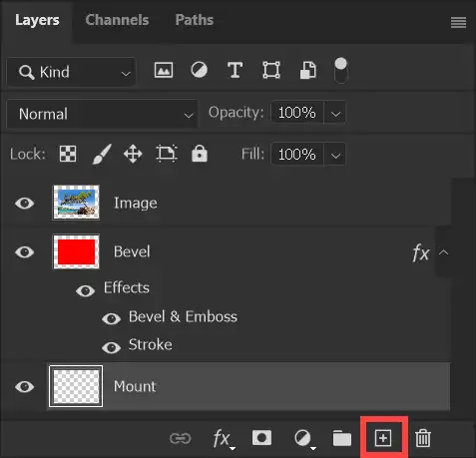476x458 pixels.
Task: Prevent auto-nesting artboard lock icon
Action: 167,154
